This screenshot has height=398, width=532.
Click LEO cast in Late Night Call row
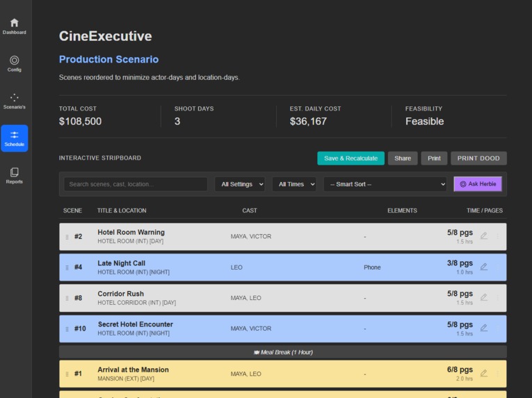[236, 267]
